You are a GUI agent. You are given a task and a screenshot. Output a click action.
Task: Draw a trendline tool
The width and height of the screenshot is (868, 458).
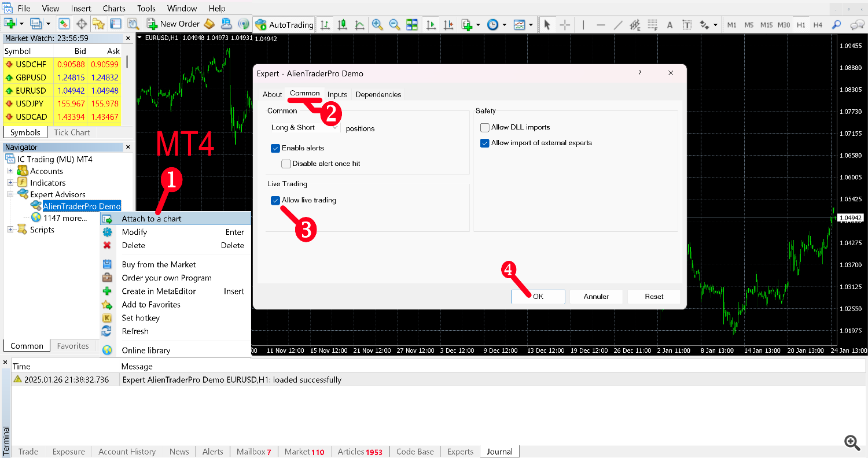click(618, 25)
